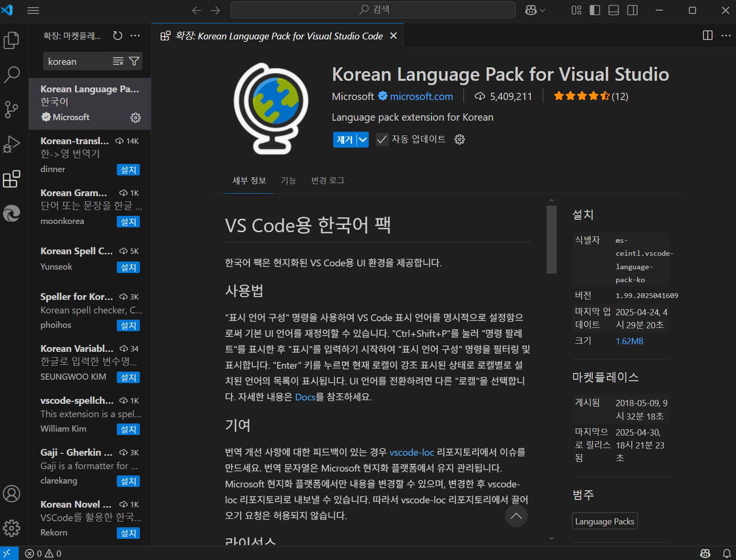
Task: Go forward with the right arrow
Action: coord(215,11)
